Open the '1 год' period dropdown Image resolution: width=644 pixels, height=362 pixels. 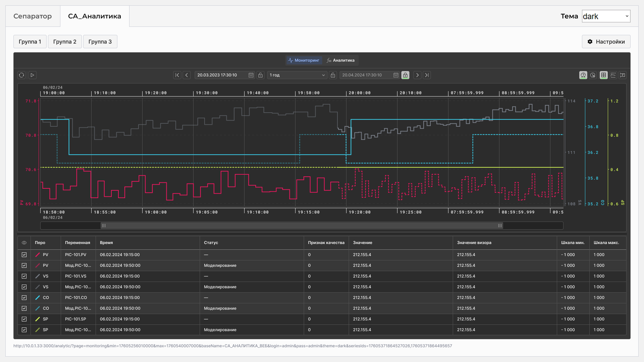pos(297,75)
